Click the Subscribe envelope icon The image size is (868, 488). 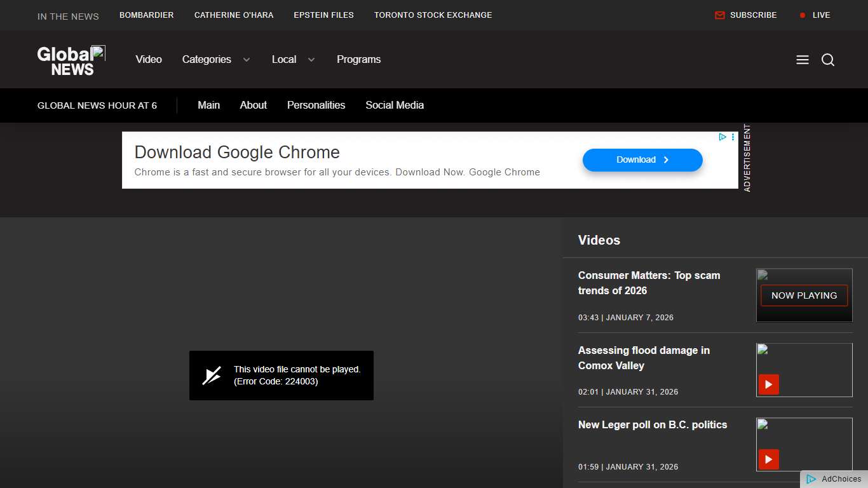pos(720,15)
